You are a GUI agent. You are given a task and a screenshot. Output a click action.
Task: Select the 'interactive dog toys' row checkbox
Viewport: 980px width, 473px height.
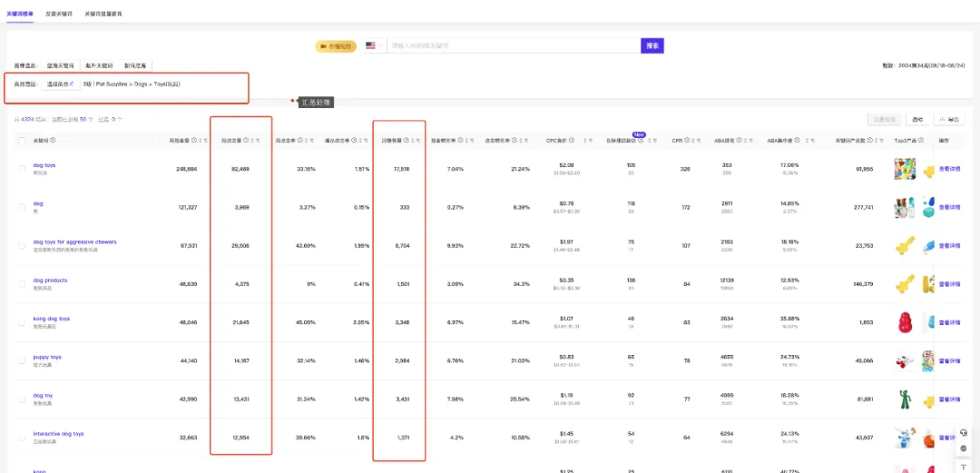coord(22,438)
